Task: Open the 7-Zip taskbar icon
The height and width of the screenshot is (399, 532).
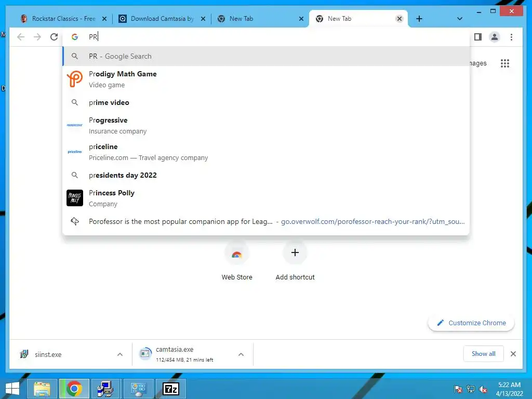Action: coord(170,389)
